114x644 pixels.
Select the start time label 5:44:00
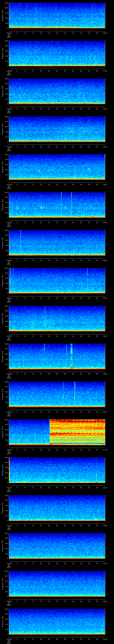[9, 601]
